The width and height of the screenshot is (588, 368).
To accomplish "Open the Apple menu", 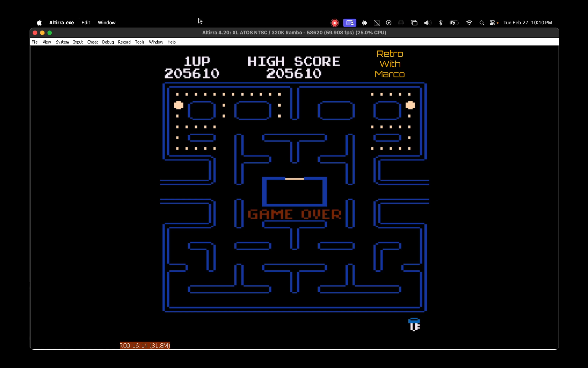I will pyautogui.click(x=39, y=23).
